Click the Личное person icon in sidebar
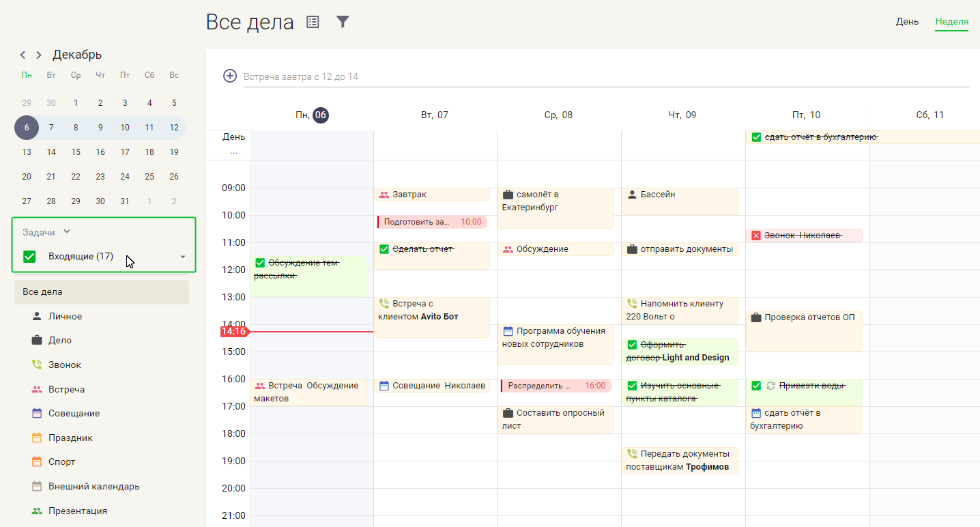 (37, 316)
